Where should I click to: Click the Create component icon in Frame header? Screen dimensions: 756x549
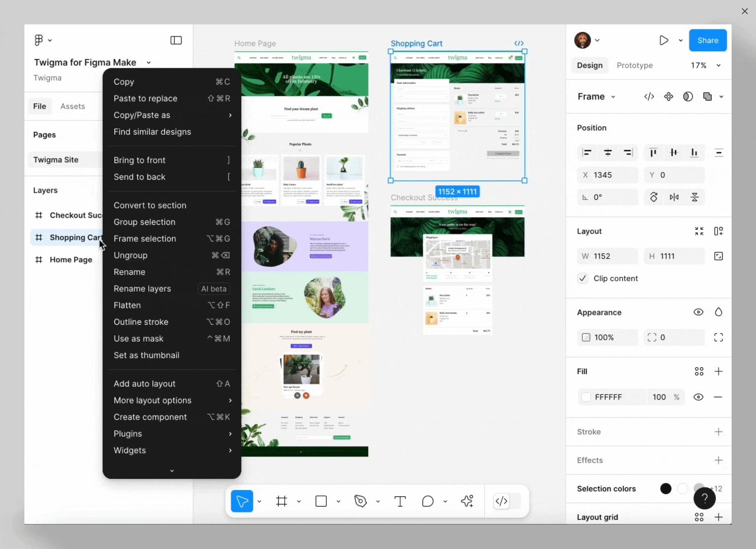669,97
